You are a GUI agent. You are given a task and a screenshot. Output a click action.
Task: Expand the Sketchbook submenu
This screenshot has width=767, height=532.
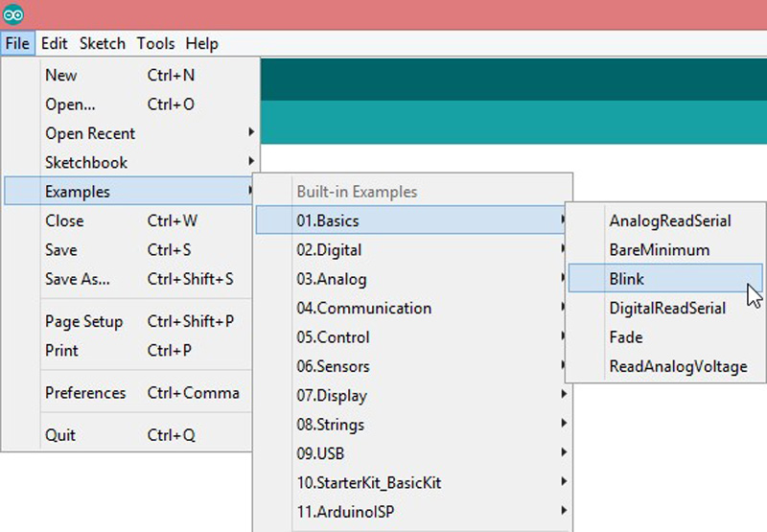[86, 163]
